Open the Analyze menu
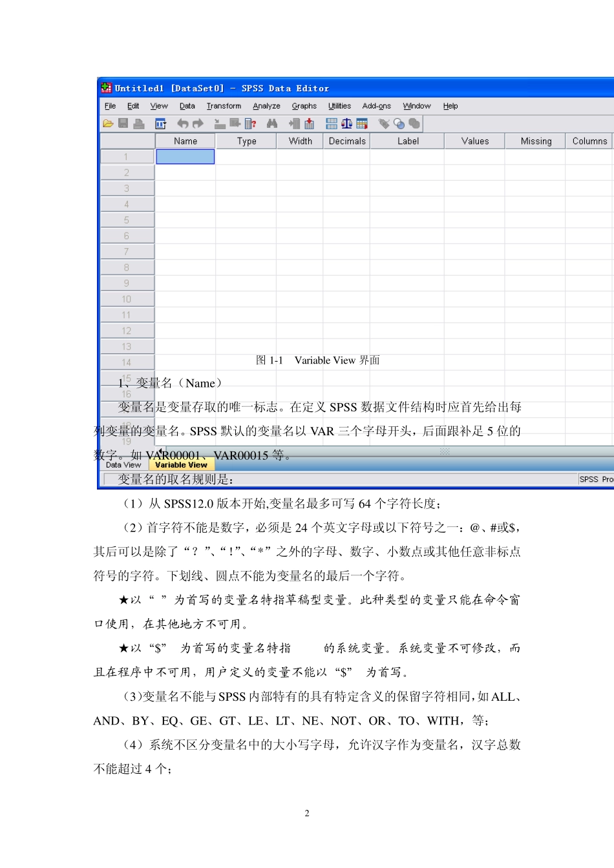Image resolution: width=614 pixels, height=868 pixels. (266, 106)
